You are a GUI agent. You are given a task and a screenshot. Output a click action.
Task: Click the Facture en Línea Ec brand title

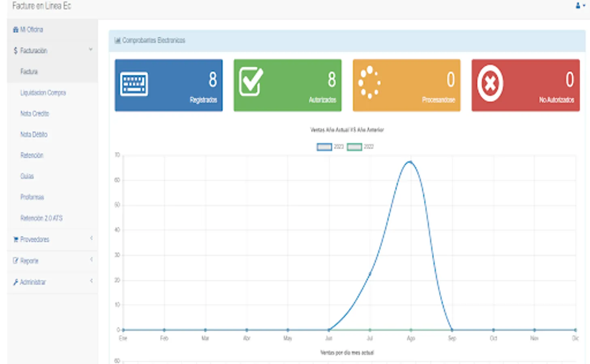point(42,6)
